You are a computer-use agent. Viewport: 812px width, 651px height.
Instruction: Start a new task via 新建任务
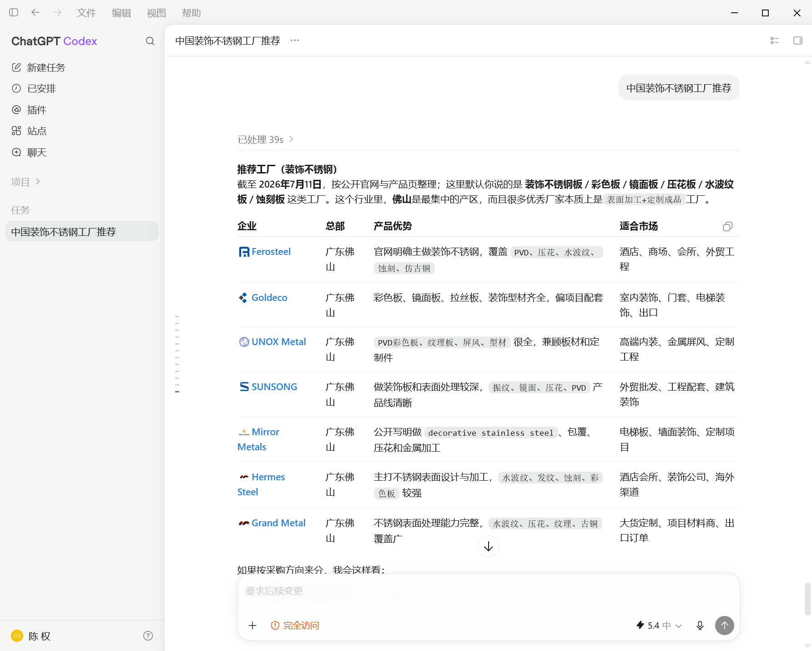(82, 67)
